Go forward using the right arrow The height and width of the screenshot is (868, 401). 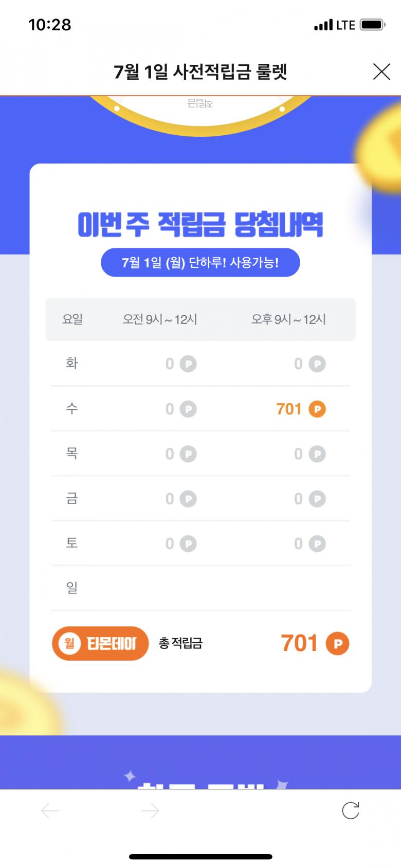[150, 811]
